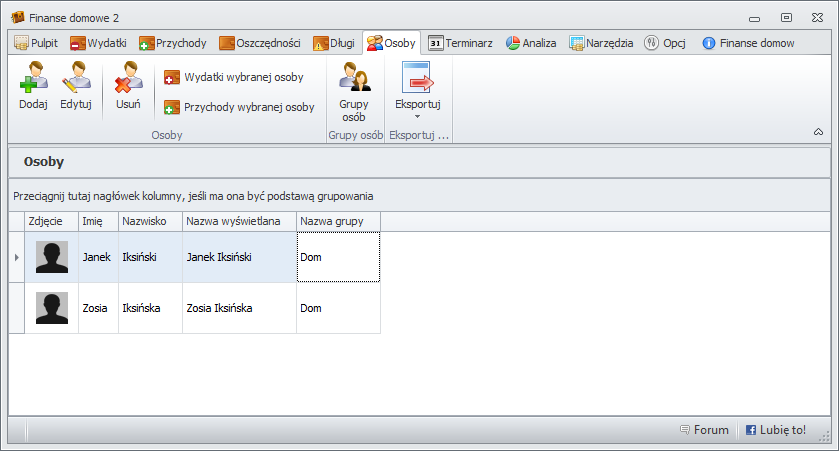Screen dimensions: 839x451
Task: Click the Usuń delete person icon
Action: click(128, 78)
